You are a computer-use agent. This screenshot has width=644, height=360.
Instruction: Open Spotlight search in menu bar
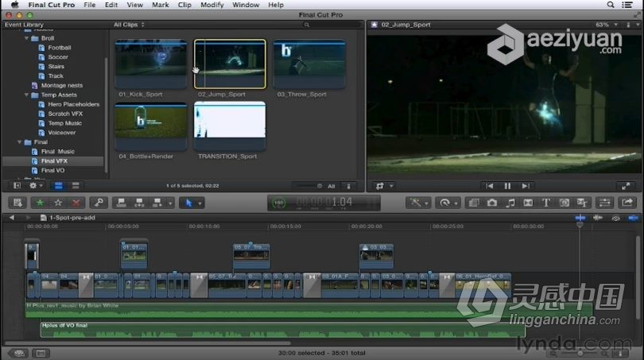(611, 5)
